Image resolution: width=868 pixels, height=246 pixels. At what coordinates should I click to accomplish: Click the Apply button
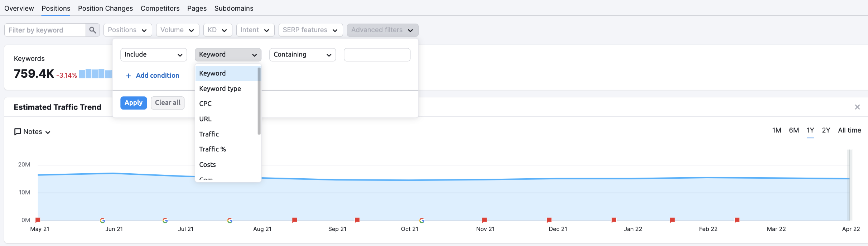pos(134,103)
